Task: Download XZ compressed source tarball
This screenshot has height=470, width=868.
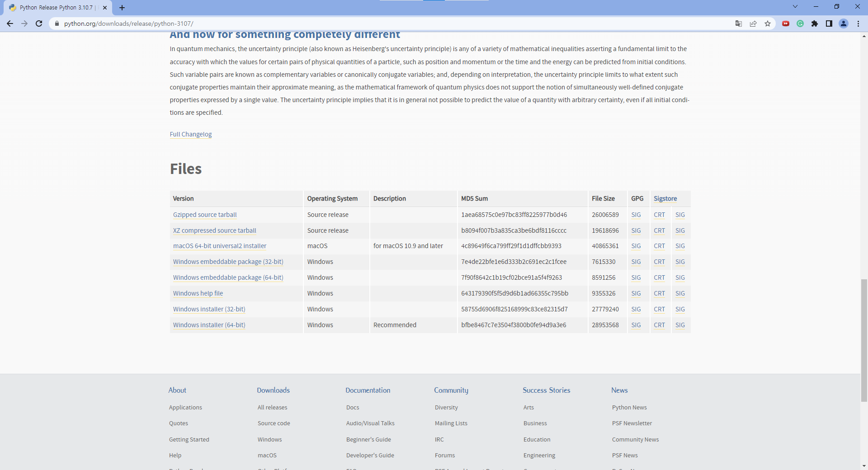Action: point(215,230)
